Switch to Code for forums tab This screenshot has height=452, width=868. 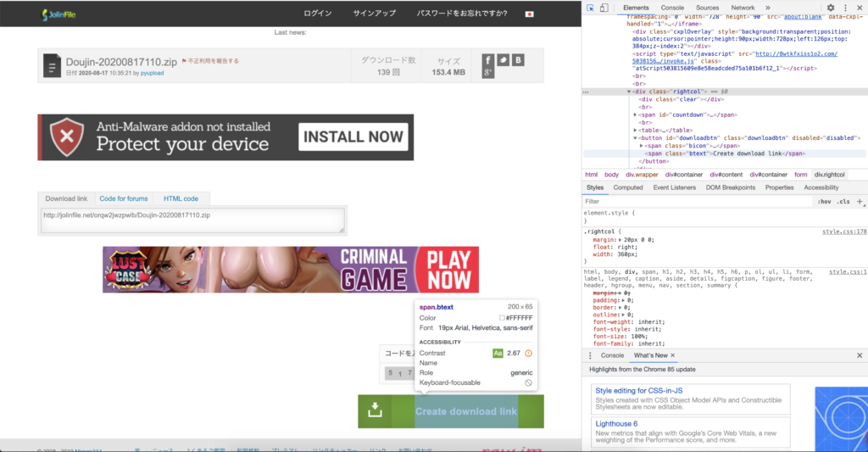click(x=124, y=198)
